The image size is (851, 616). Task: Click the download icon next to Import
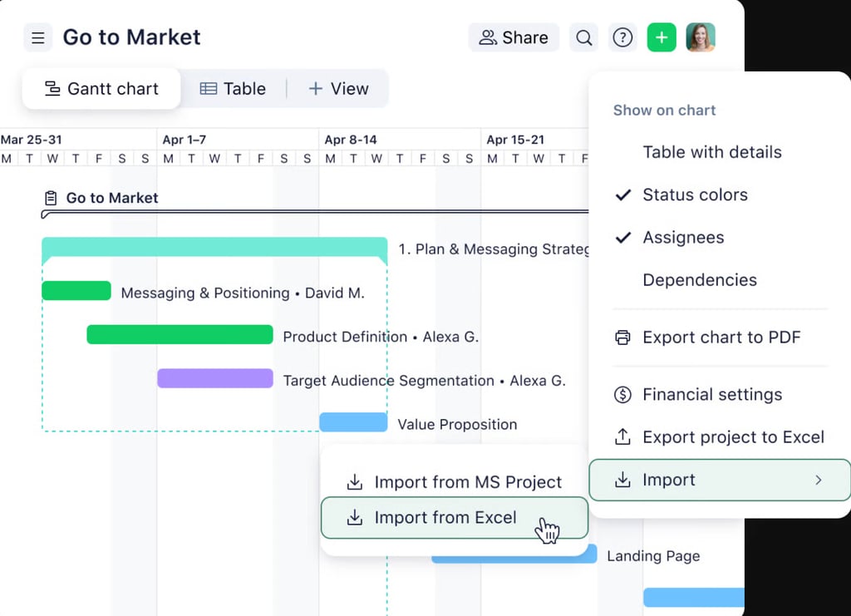click(622, 480)
